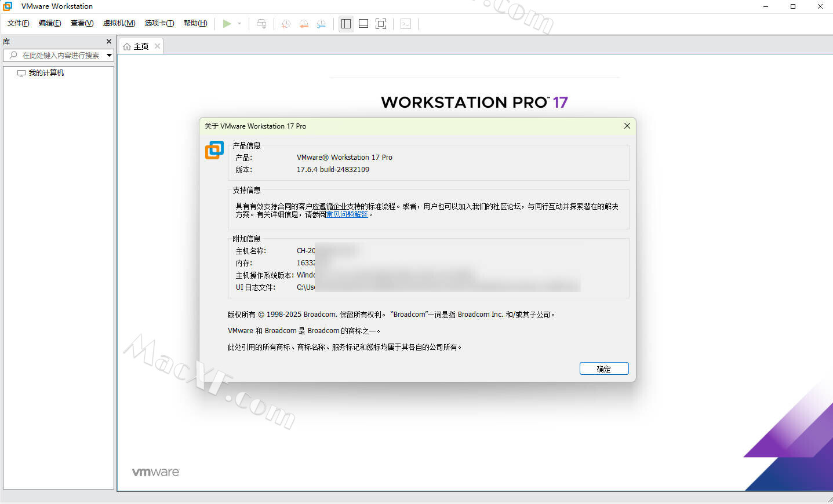
Task: Click the vmware logo at bottom left
Action: 156,472
